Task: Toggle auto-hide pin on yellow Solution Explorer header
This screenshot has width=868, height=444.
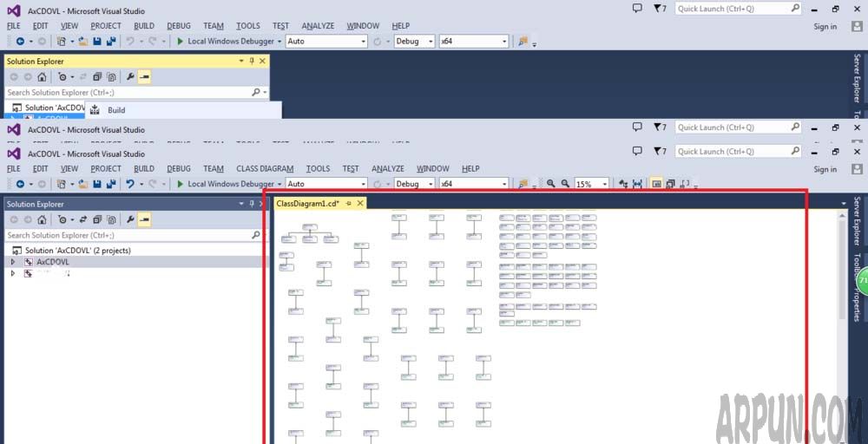Action: 252,62
